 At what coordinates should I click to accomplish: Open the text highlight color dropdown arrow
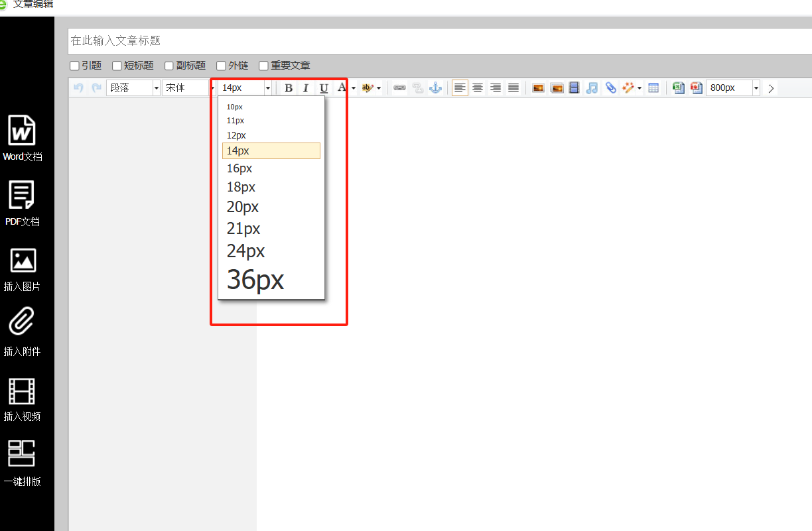point(379,88)
